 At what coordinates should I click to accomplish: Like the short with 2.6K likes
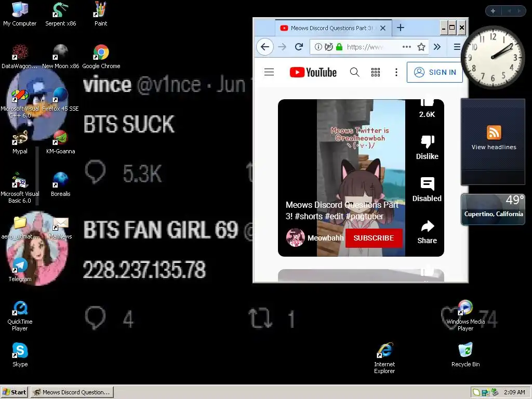[427, 107]
